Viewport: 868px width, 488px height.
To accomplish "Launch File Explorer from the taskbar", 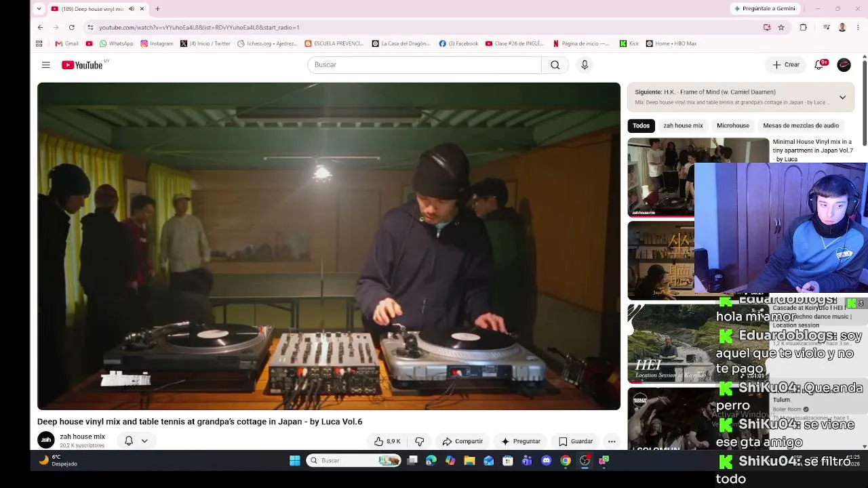I will [x=469, y=461].
